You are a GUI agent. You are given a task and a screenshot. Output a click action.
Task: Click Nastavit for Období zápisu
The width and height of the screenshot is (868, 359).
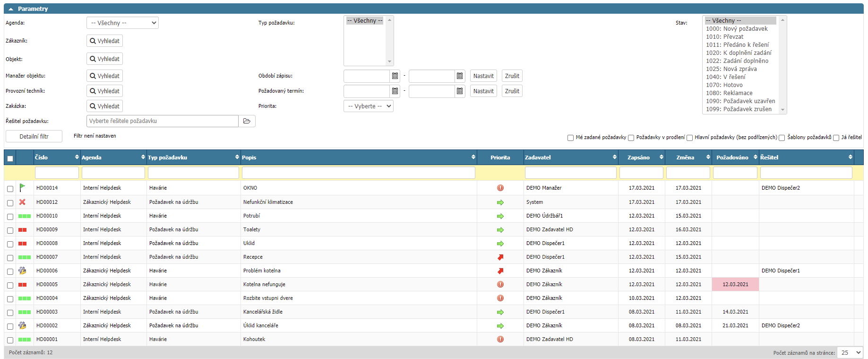click(x=483, y=76)
